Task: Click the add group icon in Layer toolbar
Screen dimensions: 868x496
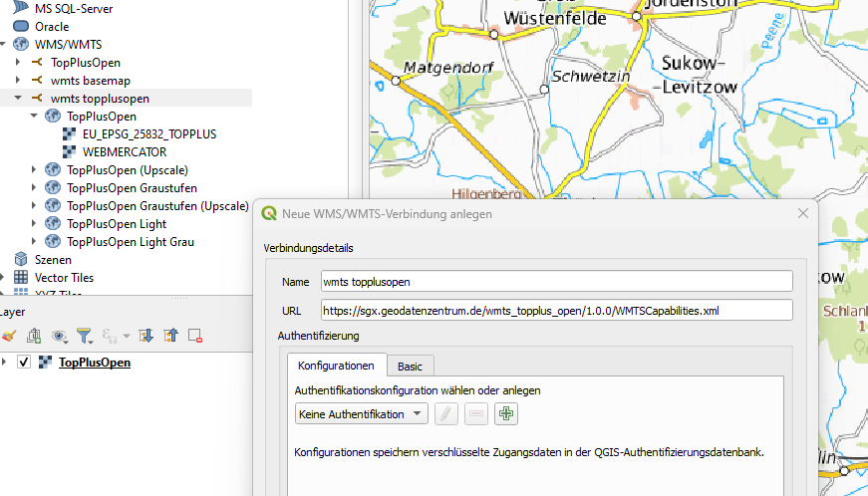Action: click(x=34, y=336)
